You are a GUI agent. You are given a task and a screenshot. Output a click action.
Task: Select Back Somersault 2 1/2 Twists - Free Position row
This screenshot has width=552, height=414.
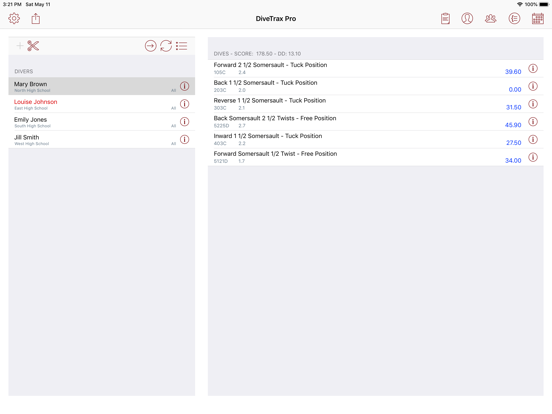point(375,121)
